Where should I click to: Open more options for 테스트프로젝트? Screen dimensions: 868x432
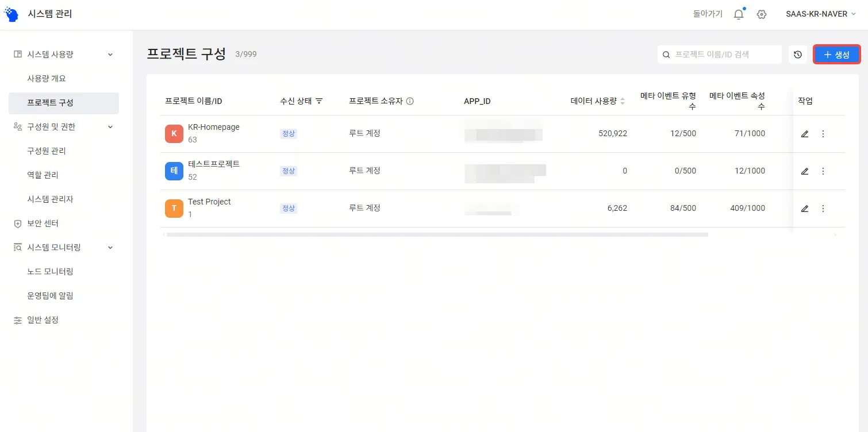pos(823,171)
